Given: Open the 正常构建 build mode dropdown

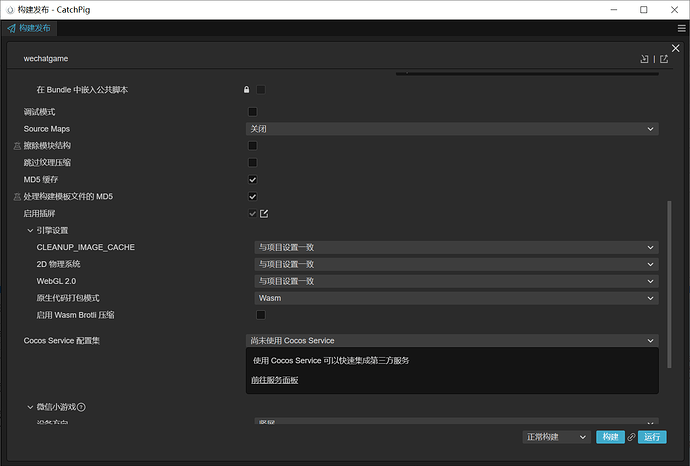Looking at the screenshot, I should [x=556, y=437].
